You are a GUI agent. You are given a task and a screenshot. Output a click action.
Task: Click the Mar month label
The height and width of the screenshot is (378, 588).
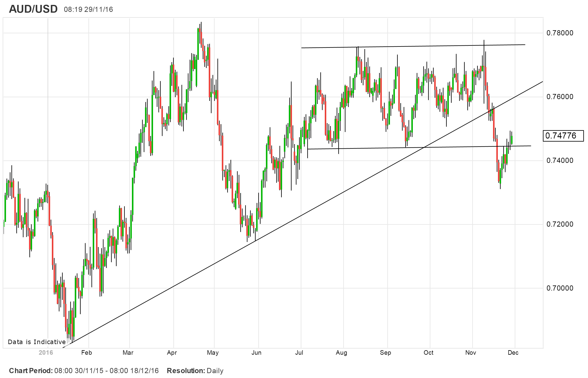pos(128,353)
